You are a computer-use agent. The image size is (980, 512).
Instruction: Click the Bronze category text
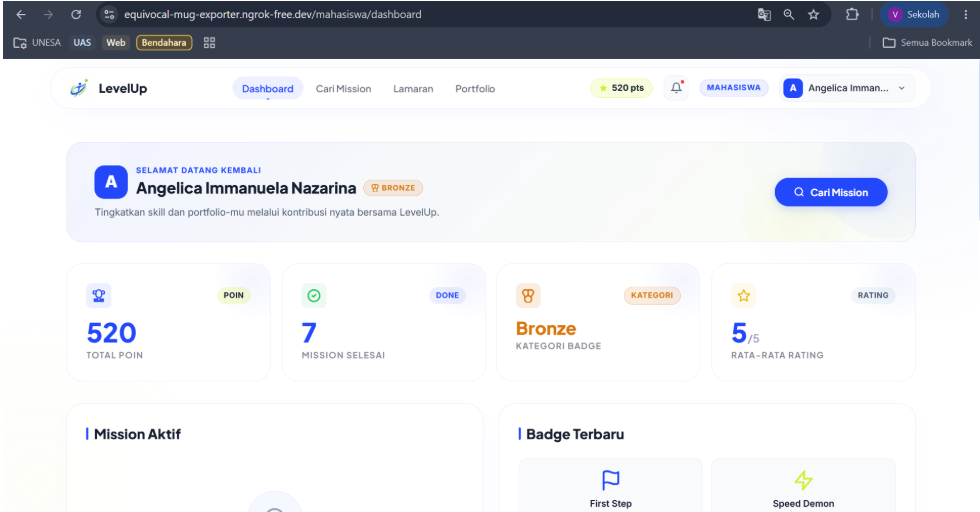point(546,329)
